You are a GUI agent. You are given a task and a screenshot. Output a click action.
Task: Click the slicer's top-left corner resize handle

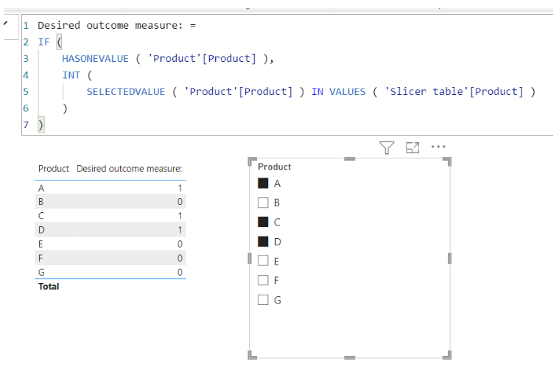(x=252, y=161)
